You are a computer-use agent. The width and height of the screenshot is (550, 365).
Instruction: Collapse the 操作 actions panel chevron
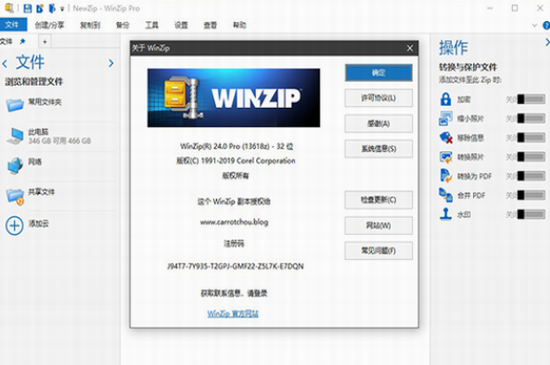pos(547,42)
